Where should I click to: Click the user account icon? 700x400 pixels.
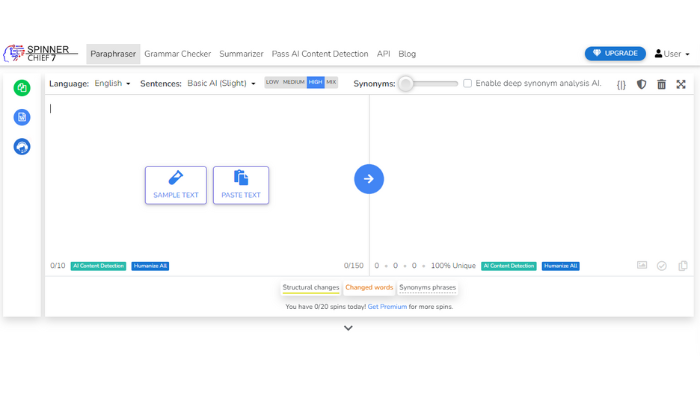coord(658,54)
